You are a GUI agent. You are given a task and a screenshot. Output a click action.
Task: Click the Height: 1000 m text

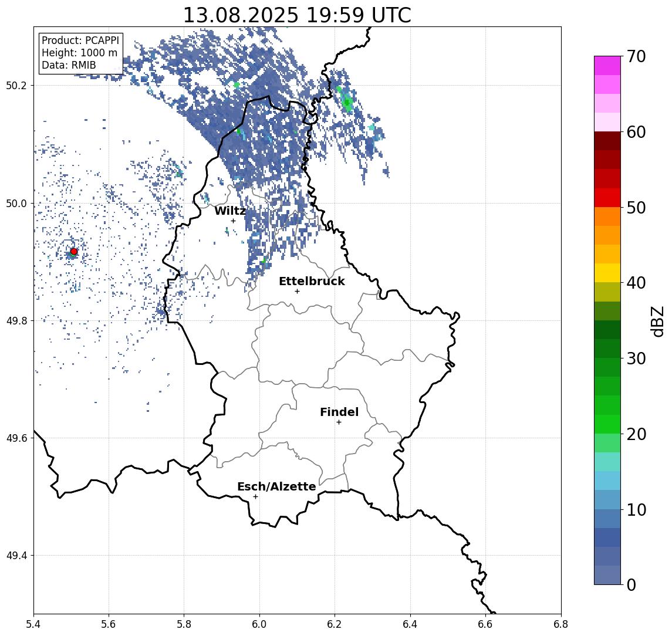79,53
